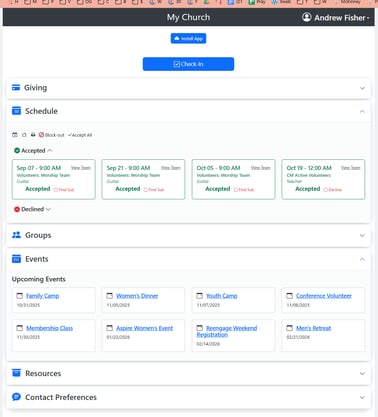Click Decline on Oct 19 assignment
Image resolution: width=378 pixels, height=417 pixels.
(x=333, y=190)
